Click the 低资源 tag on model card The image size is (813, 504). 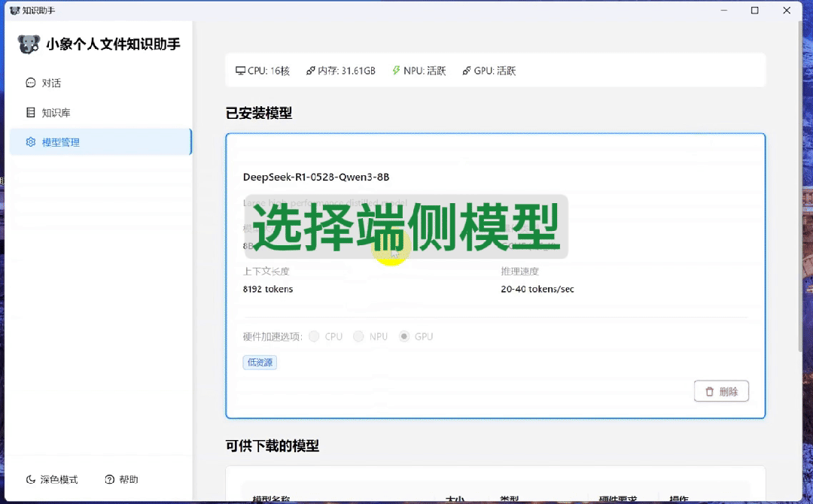coord(260,363)
